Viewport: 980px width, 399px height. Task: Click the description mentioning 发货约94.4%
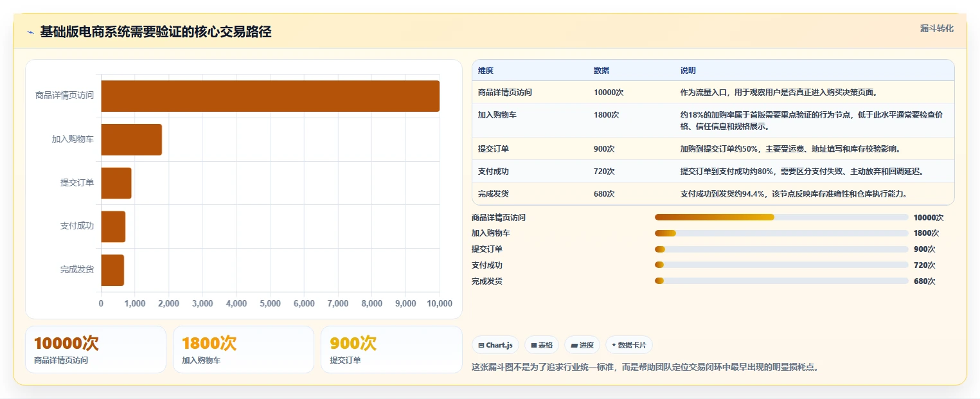coord(794,193)
